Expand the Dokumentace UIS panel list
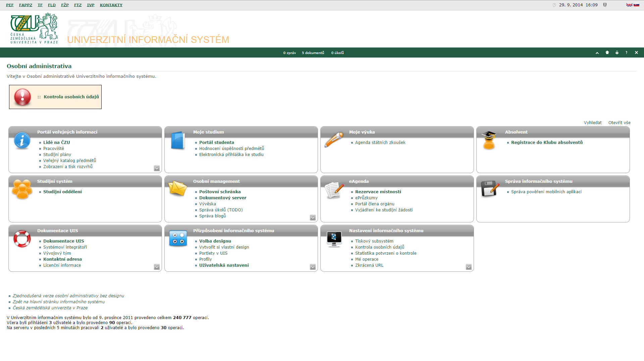This screenshot has width=644, height=361. point(157,267)
